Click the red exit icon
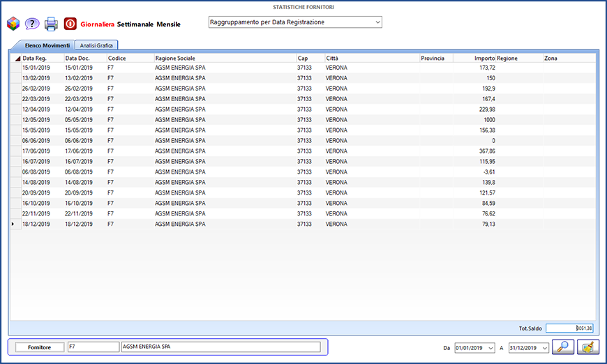Screen dimensions: 607x364 pyautogui.click(x=70, y=24)
